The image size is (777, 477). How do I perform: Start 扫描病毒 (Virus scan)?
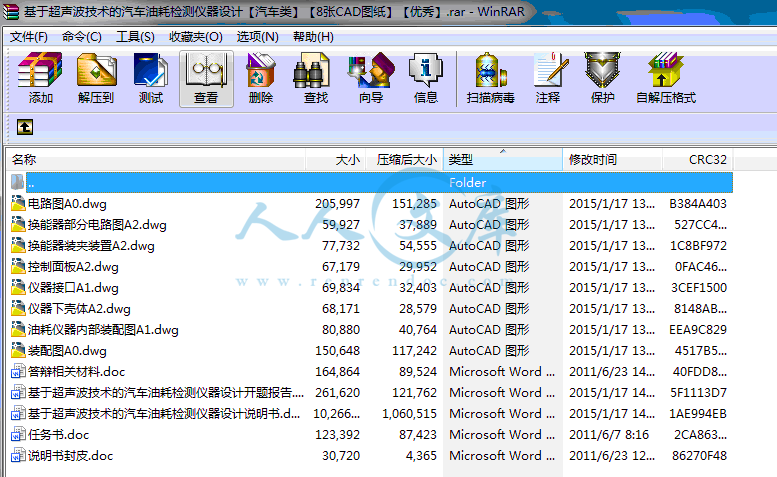(x=491, y=71)
